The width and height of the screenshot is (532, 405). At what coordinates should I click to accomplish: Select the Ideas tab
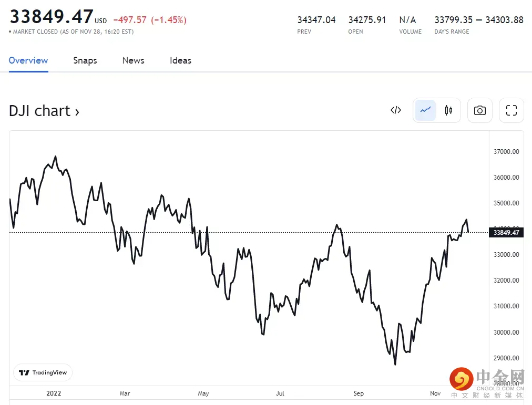coord(180,60)
